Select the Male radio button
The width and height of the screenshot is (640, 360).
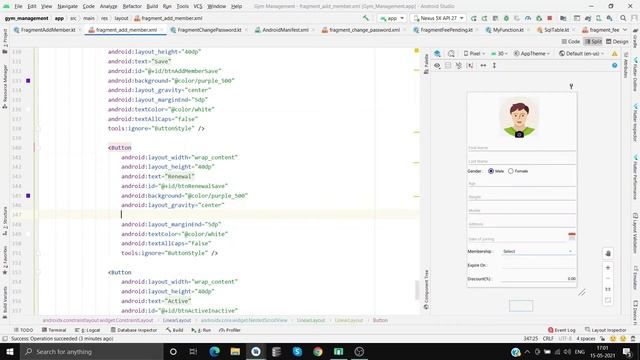pos(491,171)
